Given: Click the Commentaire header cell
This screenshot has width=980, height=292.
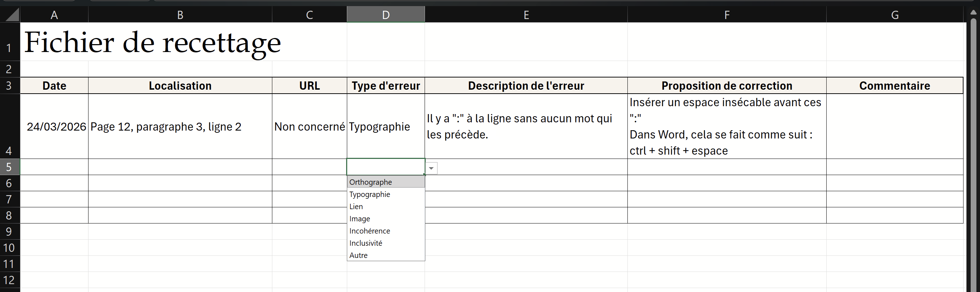Looking at the screenshot, I should click(x=894, y=86).
